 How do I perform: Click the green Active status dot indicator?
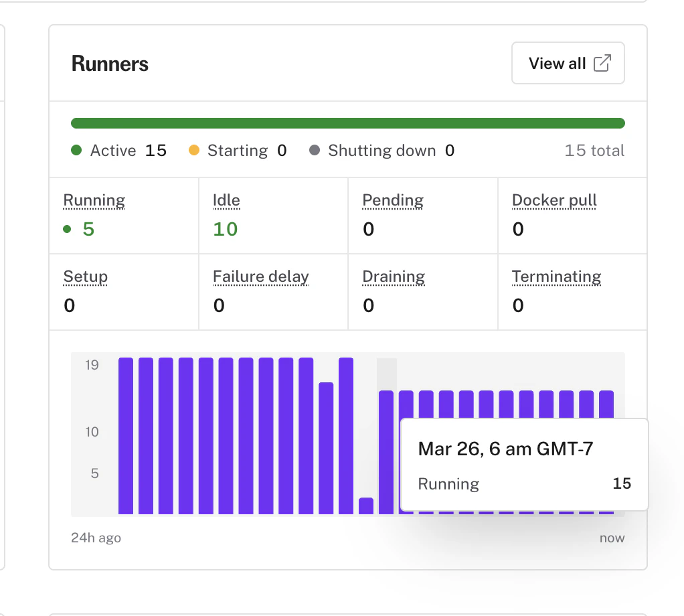click(76, 151)
